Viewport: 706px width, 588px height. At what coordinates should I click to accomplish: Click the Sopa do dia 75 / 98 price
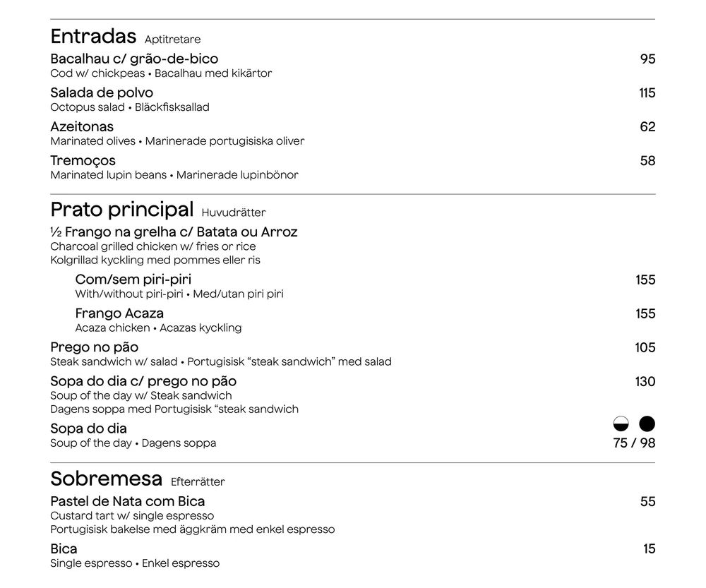(634, 443)
